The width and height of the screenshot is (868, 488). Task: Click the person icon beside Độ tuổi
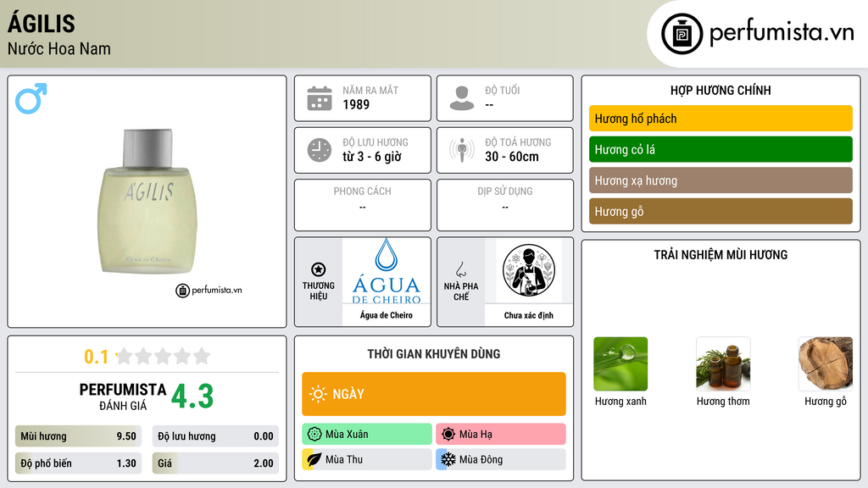point(462,98)
